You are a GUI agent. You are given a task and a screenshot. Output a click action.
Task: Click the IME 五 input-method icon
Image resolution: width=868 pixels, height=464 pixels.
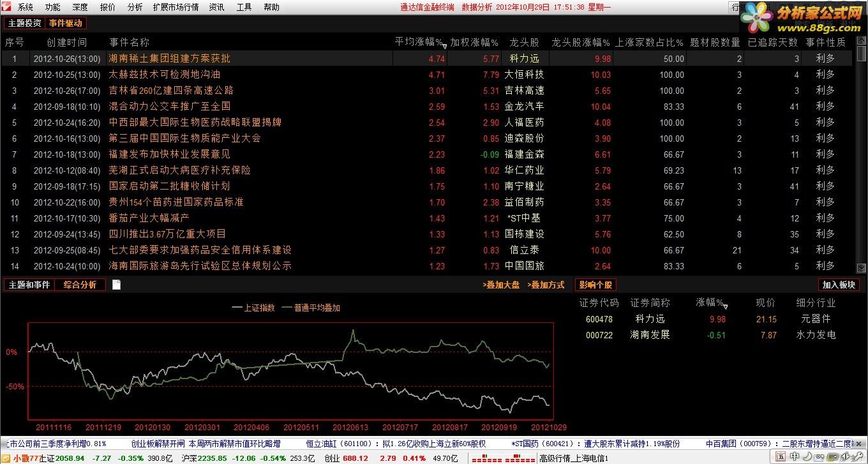[x=781, y=457]
